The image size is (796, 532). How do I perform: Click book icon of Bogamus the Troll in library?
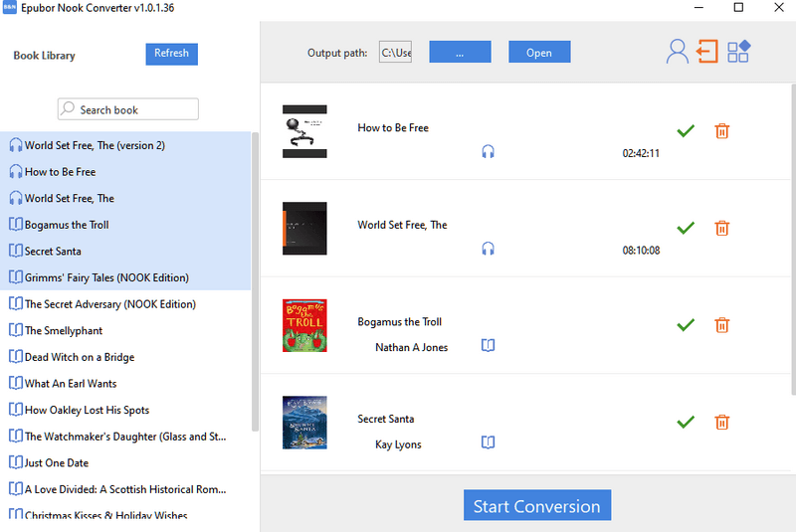pos(16,224)
